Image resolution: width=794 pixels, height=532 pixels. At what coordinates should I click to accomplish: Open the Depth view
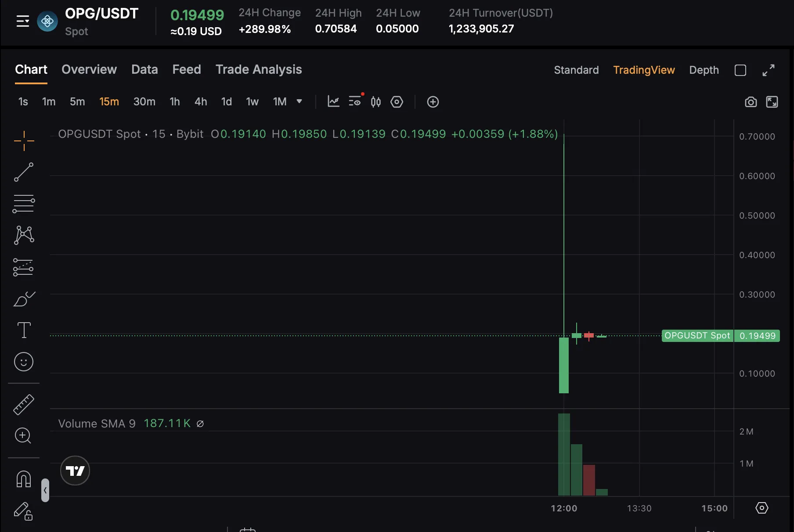point(704,70)
